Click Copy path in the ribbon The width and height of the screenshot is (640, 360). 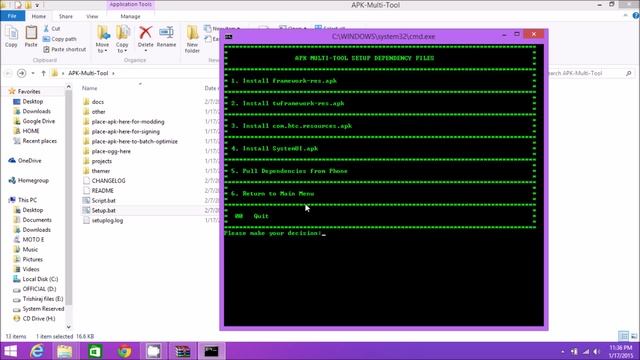[60, 39]
